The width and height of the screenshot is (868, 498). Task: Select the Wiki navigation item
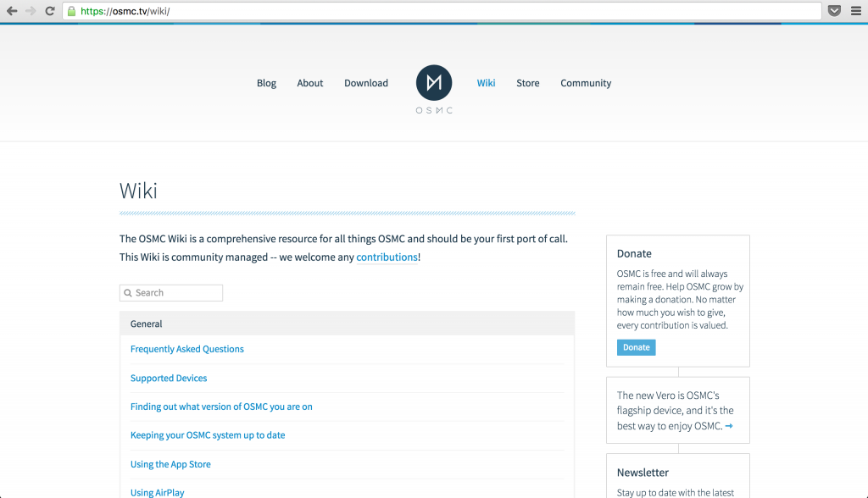click(x=486, y=83)
